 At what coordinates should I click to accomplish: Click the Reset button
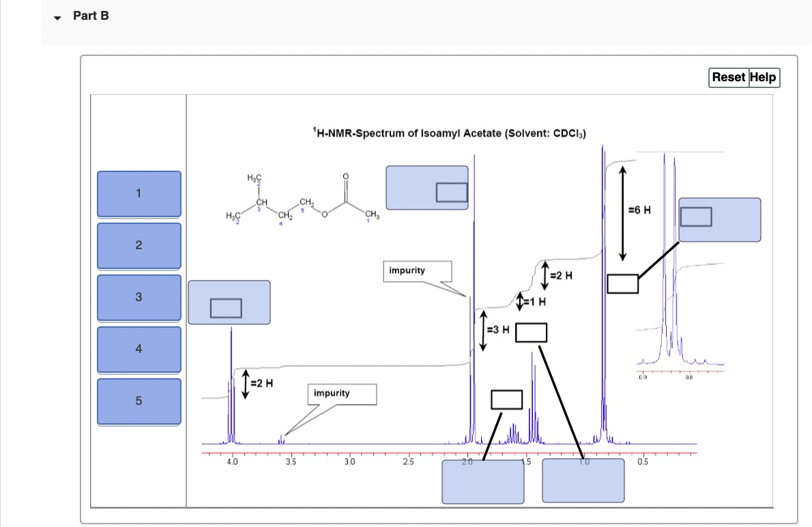(x=729, y=77)
